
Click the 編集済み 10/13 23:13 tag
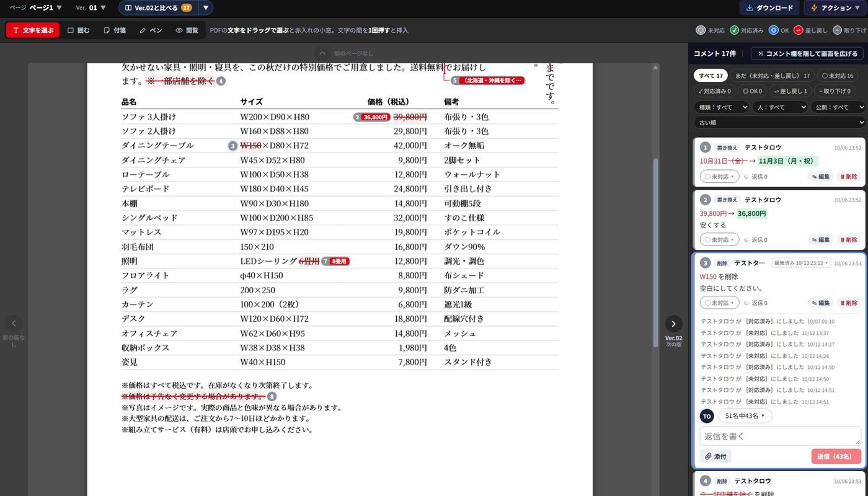coord(800,263)
